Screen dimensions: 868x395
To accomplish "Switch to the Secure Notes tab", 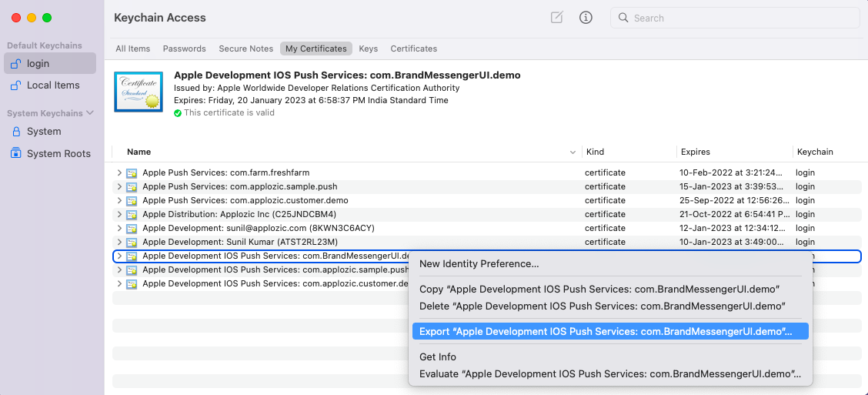I will tap(245, 49).
